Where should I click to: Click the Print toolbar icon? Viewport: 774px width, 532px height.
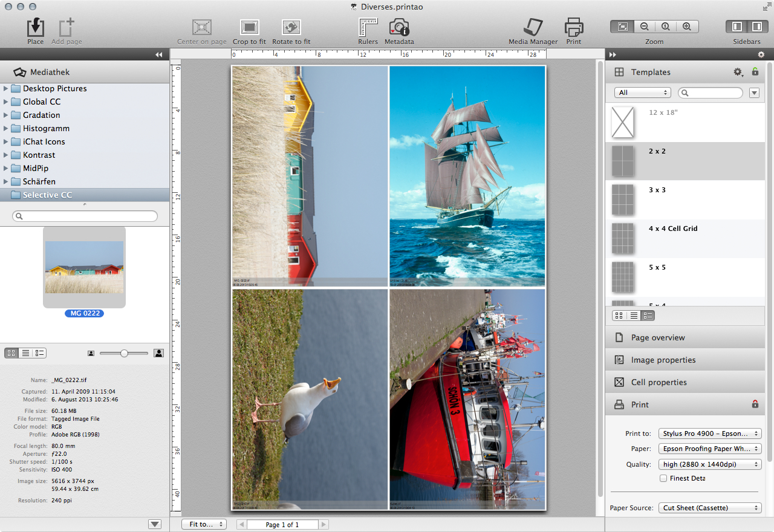[x=574, y=27]
